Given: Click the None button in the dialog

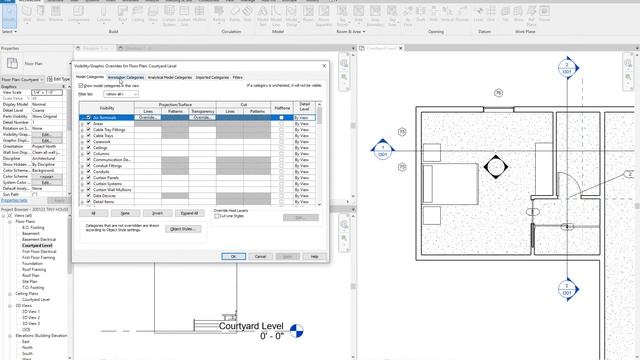Looking at the screenshot, I should pyautogui.click(x=125, y=213).
